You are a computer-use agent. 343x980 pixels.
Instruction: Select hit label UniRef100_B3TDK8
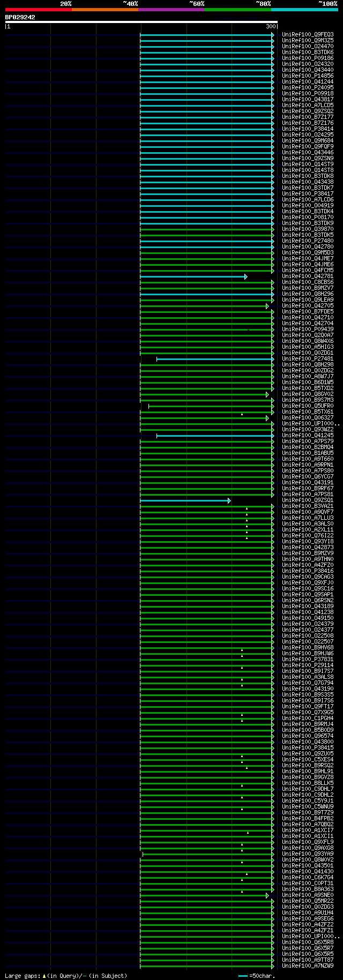click(x=308, y=176)
